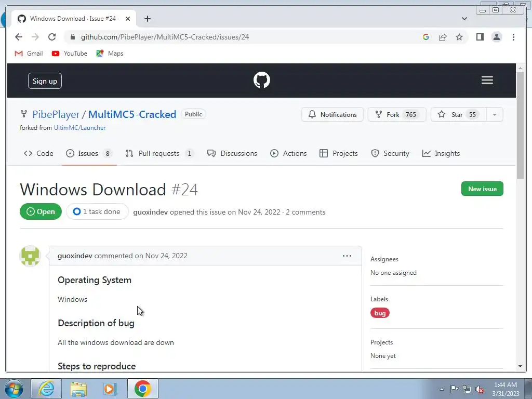
Task: Click the Chrome taskbar icon
Action: click(x=142, y=389)
